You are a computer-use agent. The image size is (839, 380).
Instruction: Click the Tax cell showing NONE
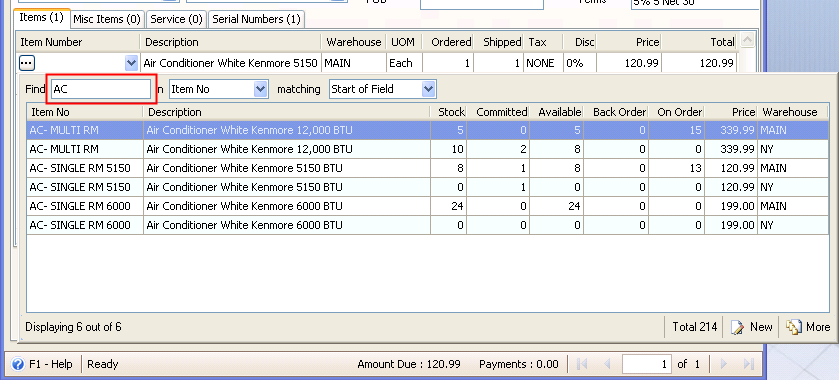(543, 63)
